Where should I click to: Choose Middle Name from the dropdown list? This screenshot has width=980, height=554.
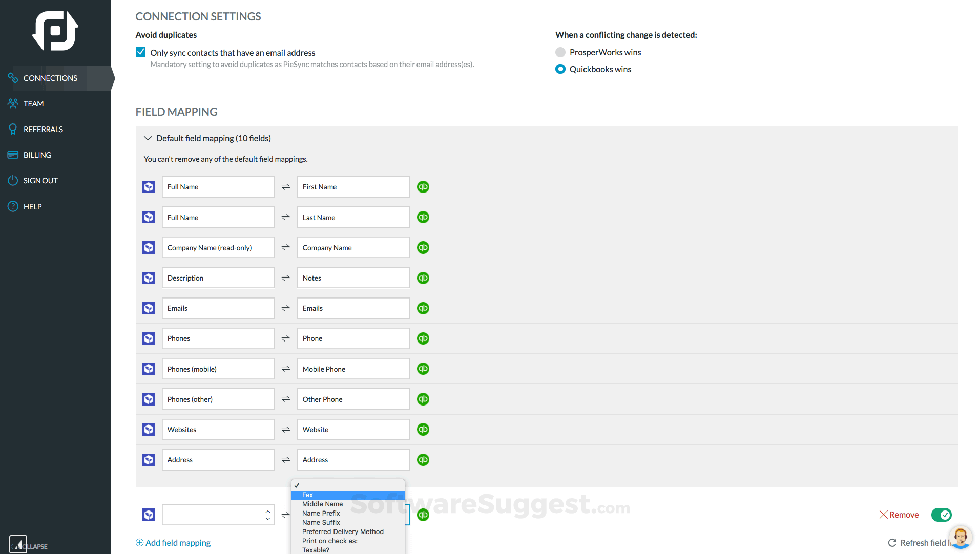(348, 504)
